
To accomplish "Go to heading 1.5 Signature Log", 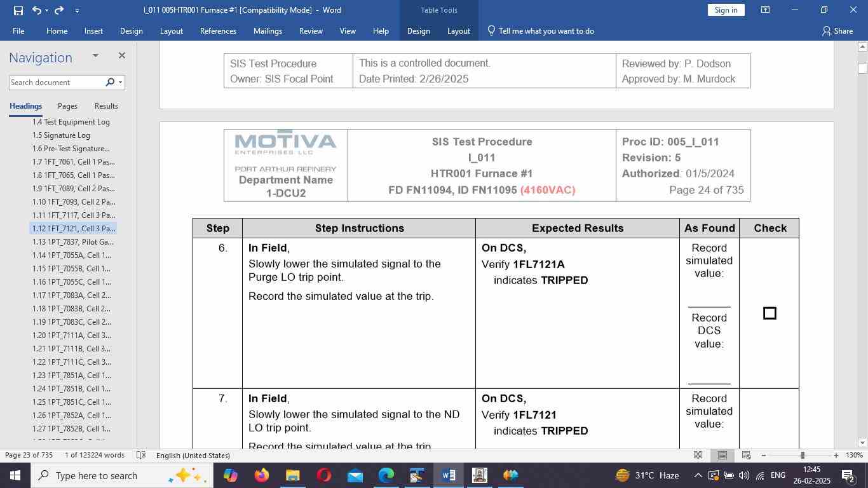I will [61, 135].
